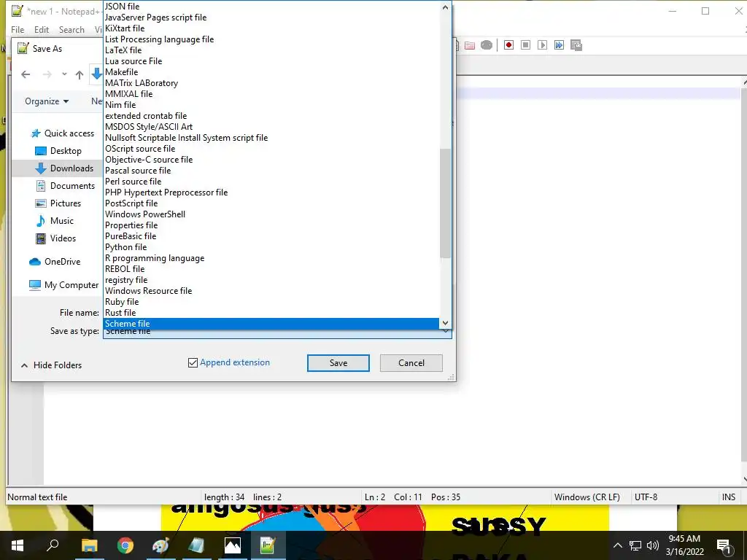Select Quick access in navigation pane

point(63,133)
